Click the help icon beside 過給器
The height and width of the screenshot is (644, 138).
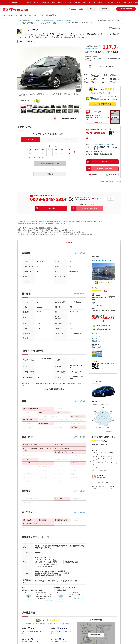pos(60,324)
